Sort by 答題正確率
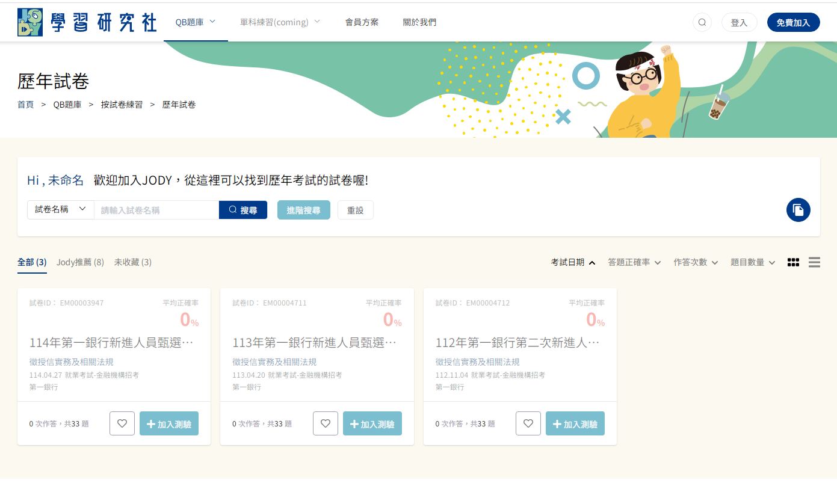Viewport: 837px width, 504px height. pos(634,262)
